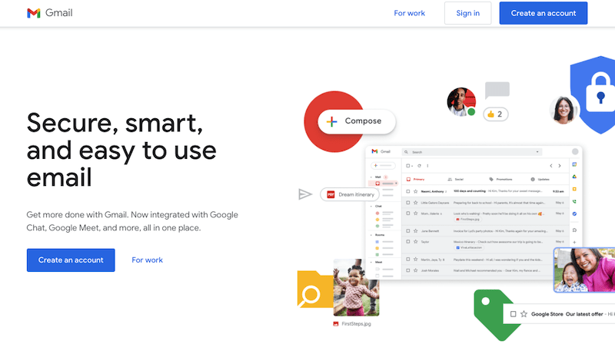The width and height of the screenshot is (615, 364).
Task: Click the small Gmail logo in the mock inbox
Action: (381, 151)
